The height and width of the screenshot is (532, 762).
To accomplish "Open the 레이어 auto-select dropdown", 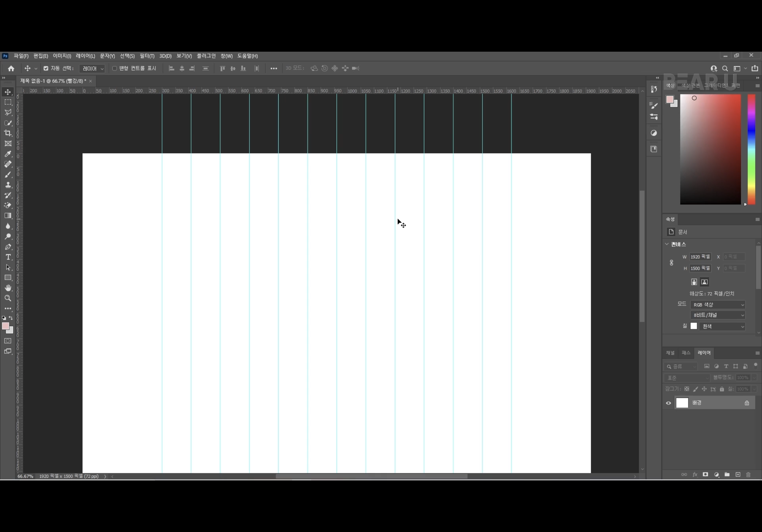I will 93,69.
